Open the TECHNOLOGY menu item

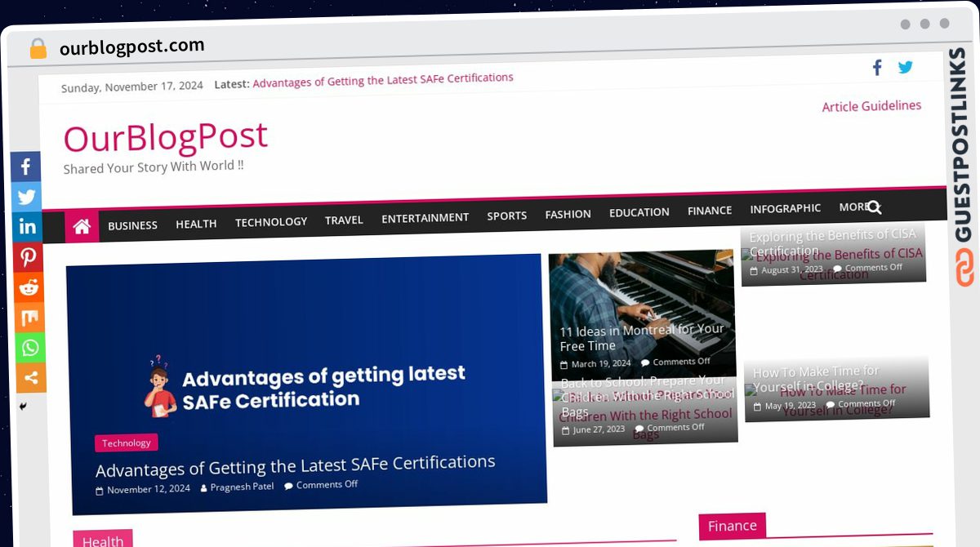271,221
